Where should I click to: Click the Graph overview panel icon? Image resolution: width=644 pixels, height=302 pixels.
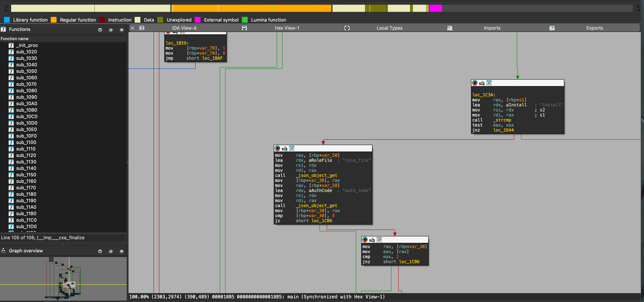(x=3, y=251)
